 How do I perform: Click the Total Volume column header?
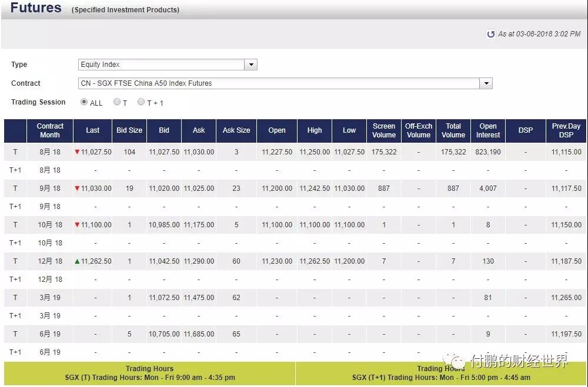point(453,130)
